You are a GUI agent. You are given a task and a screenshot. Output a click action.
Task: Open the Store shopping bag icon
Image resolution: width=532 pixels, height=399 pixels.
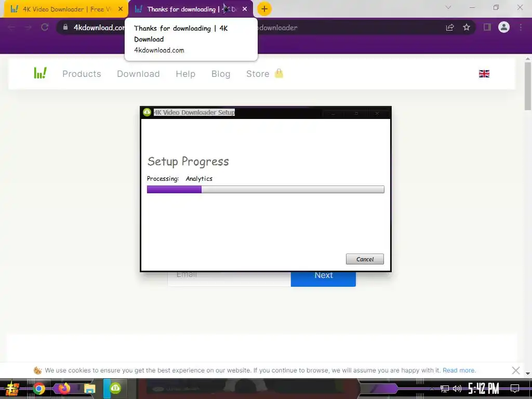(279, 73)
